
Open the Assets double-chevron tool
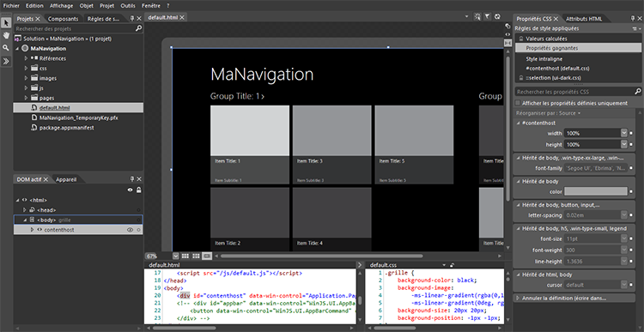click(x=6, y=61)
